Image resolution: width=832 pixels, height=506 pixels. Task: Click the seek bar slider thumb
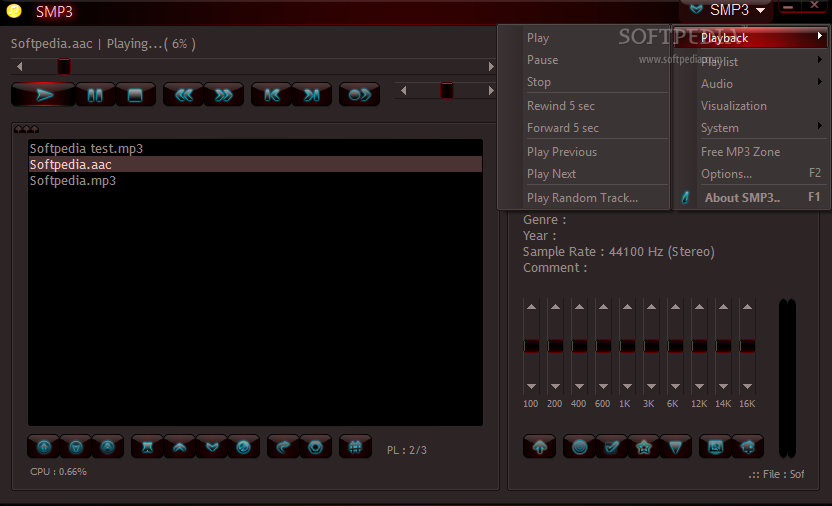pos(64,66)
